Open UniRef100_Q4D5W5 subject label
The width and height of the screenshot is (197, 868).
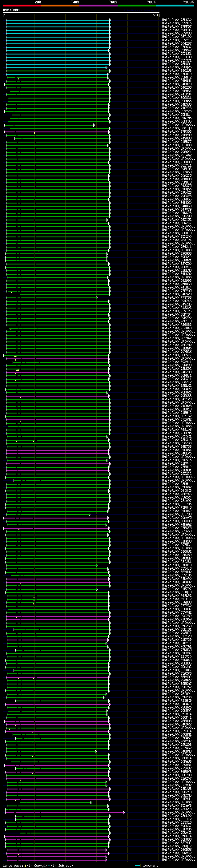pos(177,104)
